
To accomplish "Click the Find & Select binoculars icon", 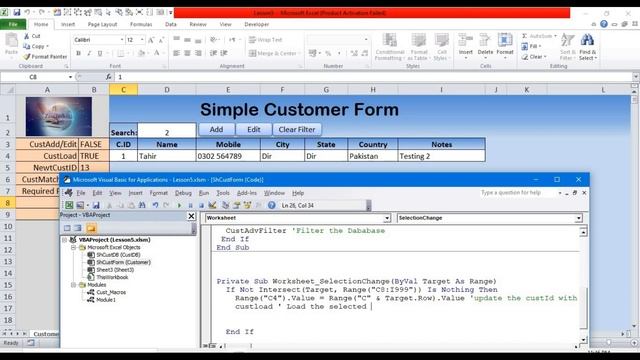I will pos(587,40).
